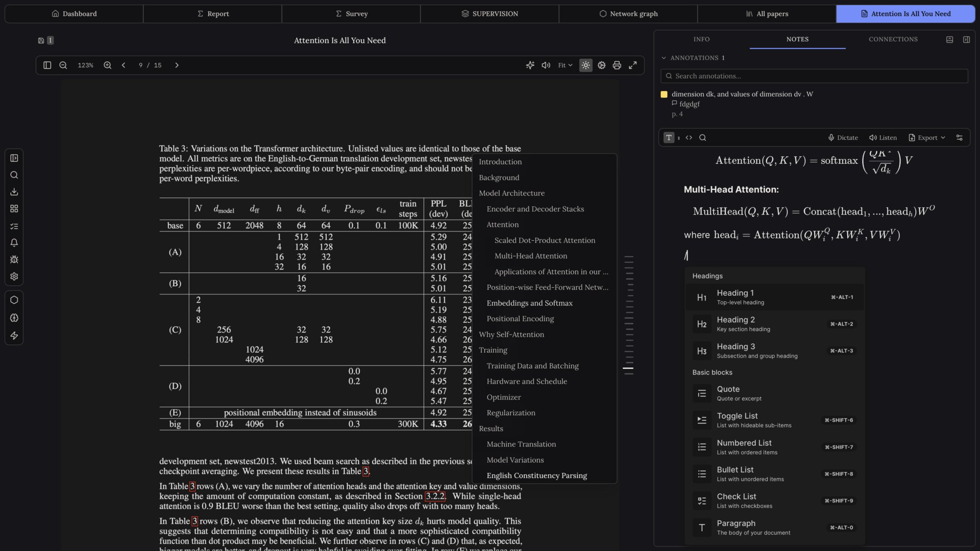Choose Heading 1 from slash menu

[x=775, y=297]
